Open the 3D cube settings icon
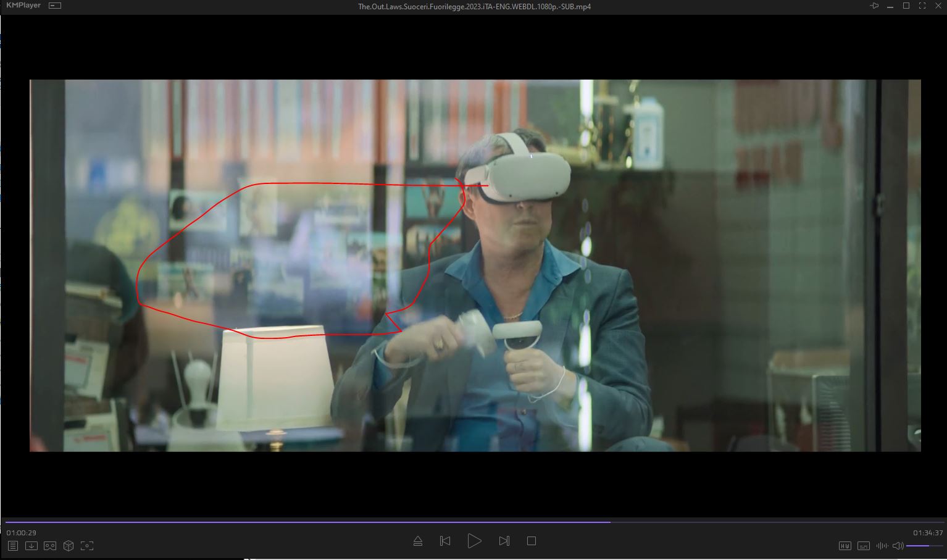The width and height of the screenshot is (947, 560). pos(69,546)
